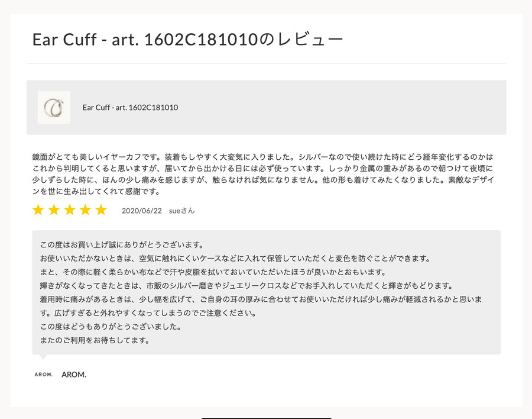Screen dimensions: 532x419
Task: Select the fifth yellow rating star
Action: tap(101, 210)
